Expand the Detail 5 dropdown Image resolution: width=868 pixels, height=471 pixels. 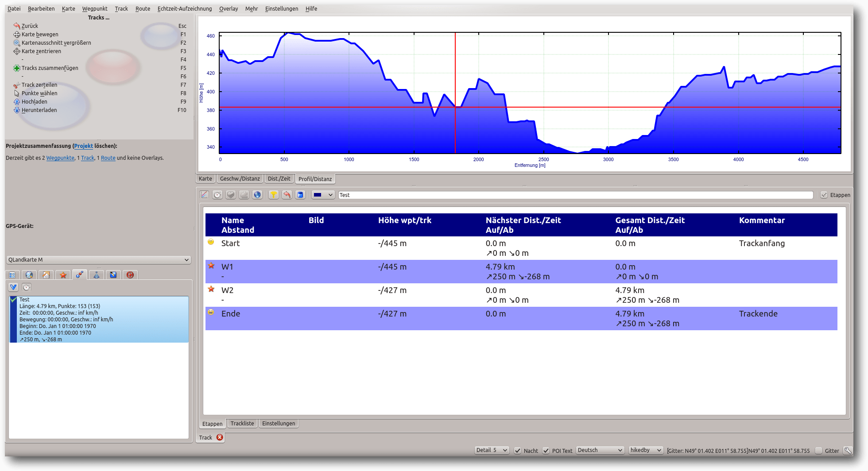point(492,450)
